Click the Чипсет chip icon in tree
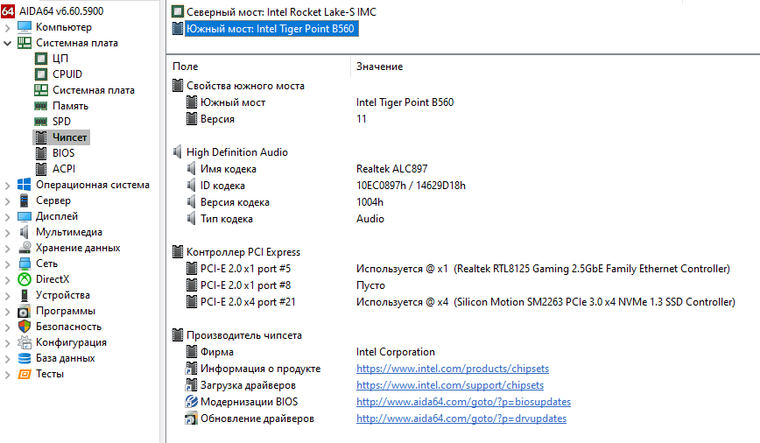760x443 pixels. tap(41, 137)
